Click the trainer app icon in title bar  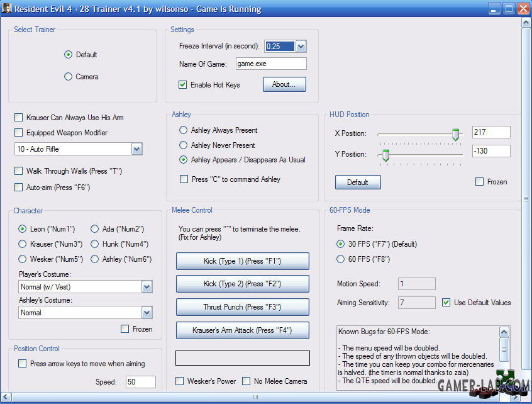tap(6, 8)
